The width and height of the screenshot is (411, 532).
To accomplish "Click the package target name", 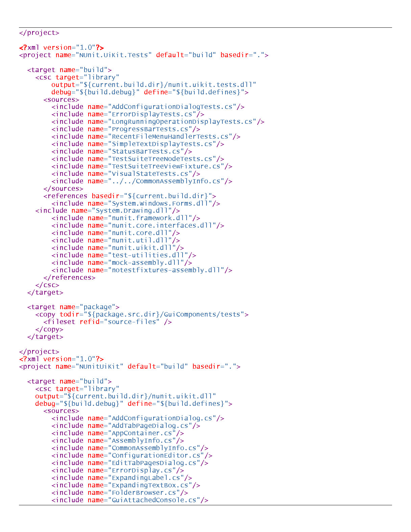I will coord(97,307).
